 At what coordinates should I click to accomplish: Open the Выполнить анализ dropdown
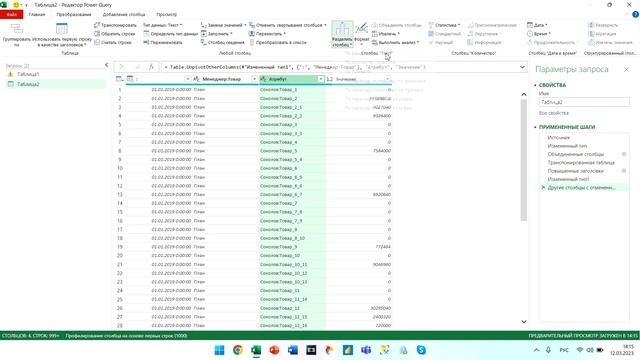point(396,42)
